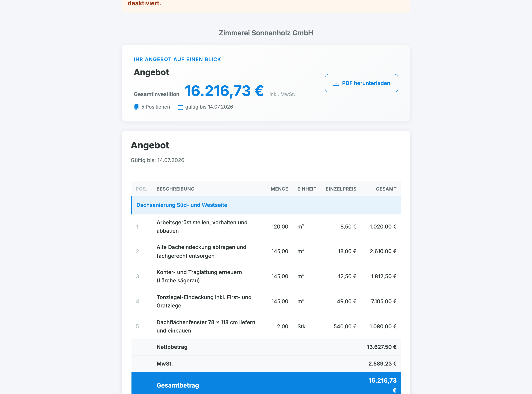Click the Nettobetrag label
532x394 pixels.
click(x=172, y=347)
